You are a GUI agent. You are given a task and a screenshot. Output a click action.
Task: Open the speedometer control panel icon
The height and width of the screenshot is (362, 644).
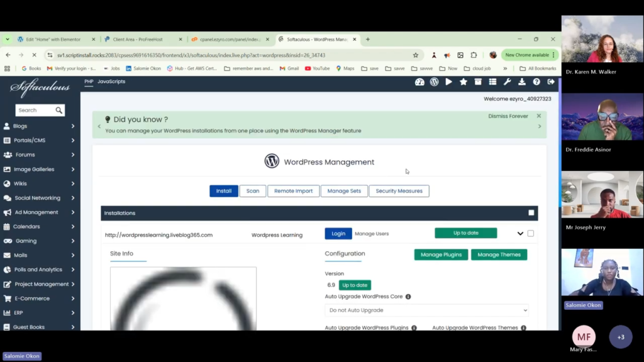[x=419, y=82]
